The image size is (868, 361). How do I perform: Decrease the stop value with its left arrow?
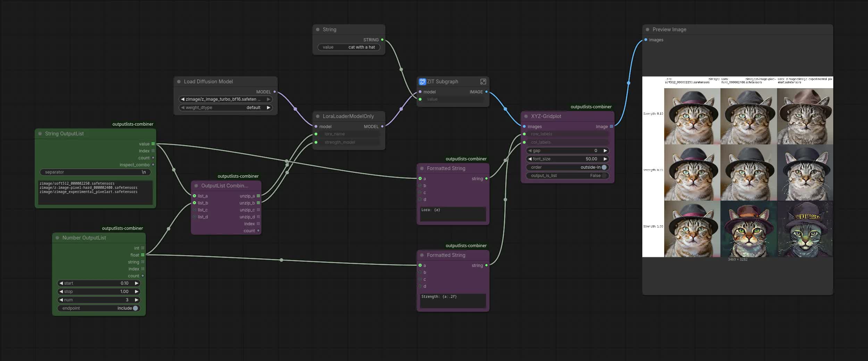[61, 292]
